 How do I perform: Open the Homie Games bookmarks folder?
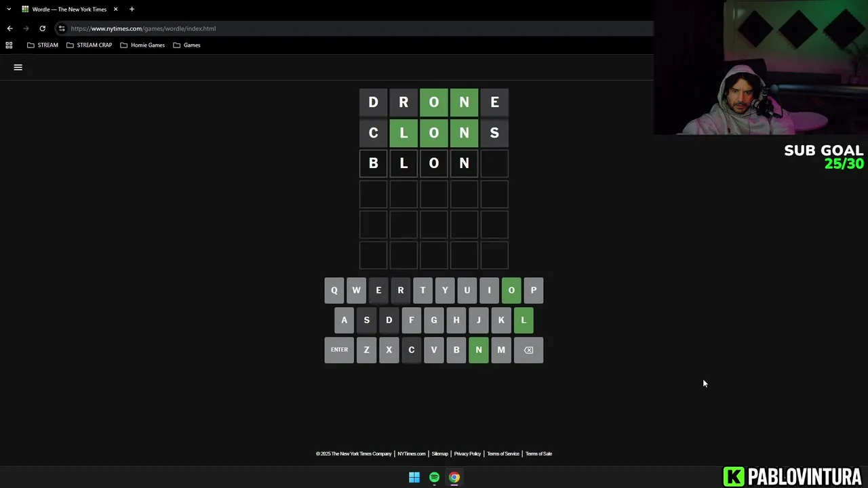click(142, 45)
